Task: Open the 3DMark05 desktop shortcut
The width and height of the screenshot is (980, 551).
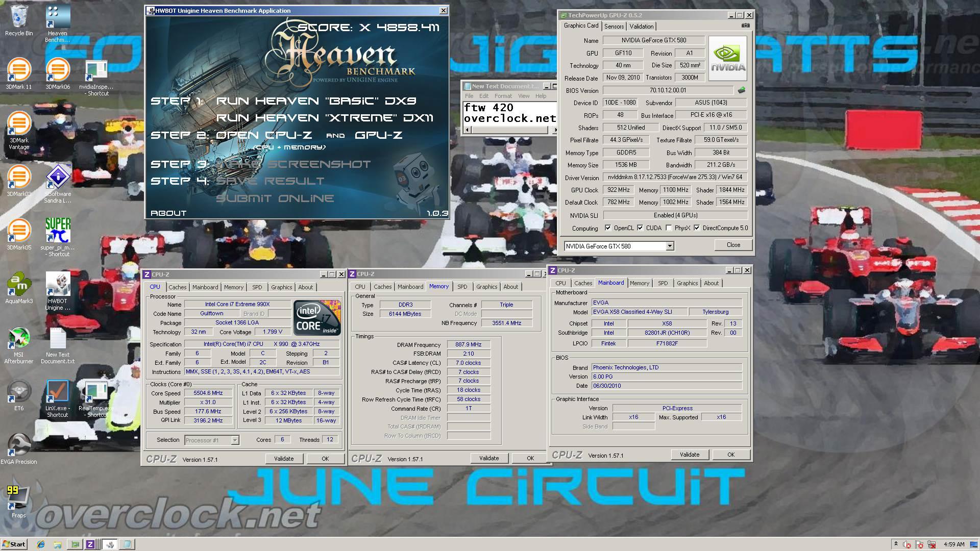Action: tap(19, 235)
